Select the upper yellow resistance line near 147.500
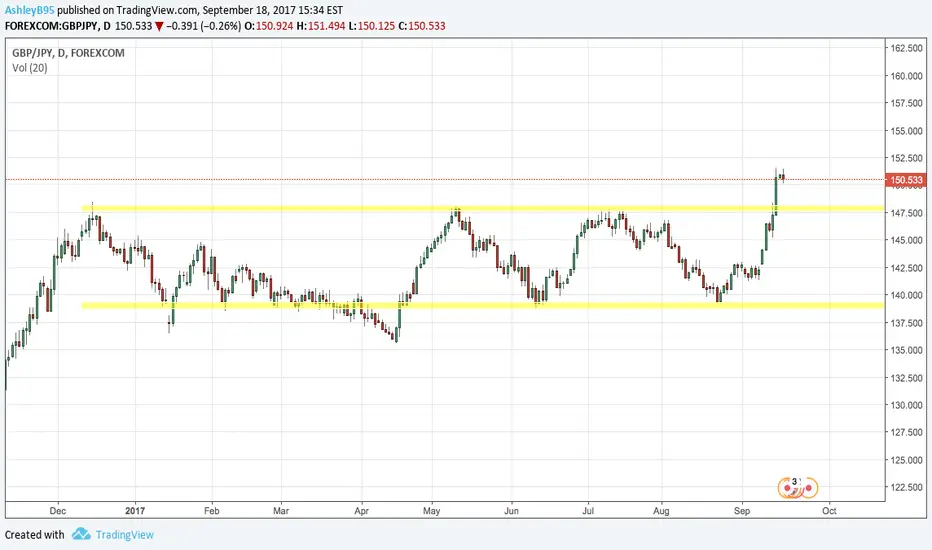This screenshot has width=932, height=550. coord(483,209)
